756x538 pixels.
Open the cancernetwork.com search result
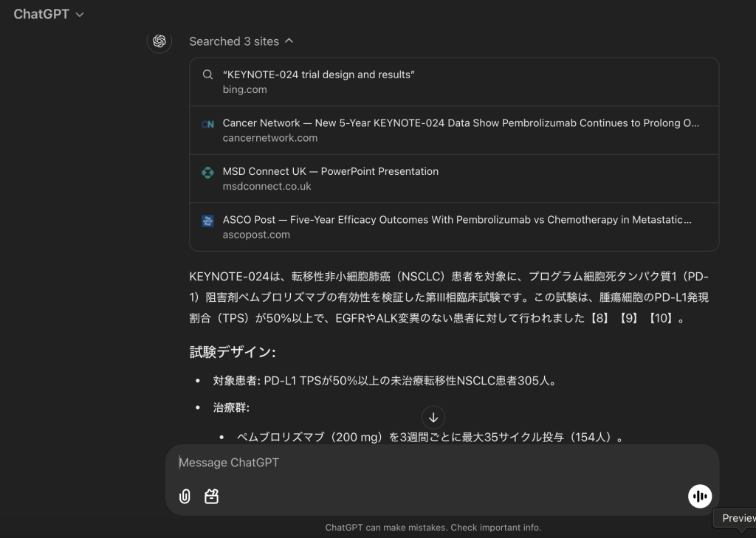(453, 129)
